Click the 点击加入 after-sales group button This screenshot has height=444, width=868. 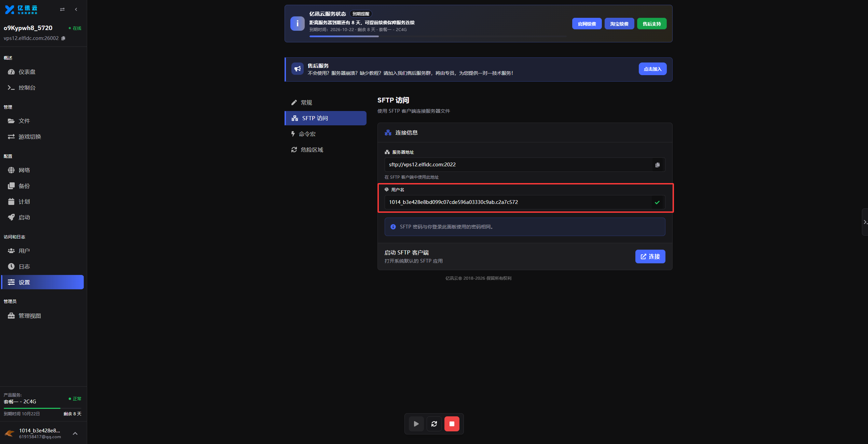(652, 69)
